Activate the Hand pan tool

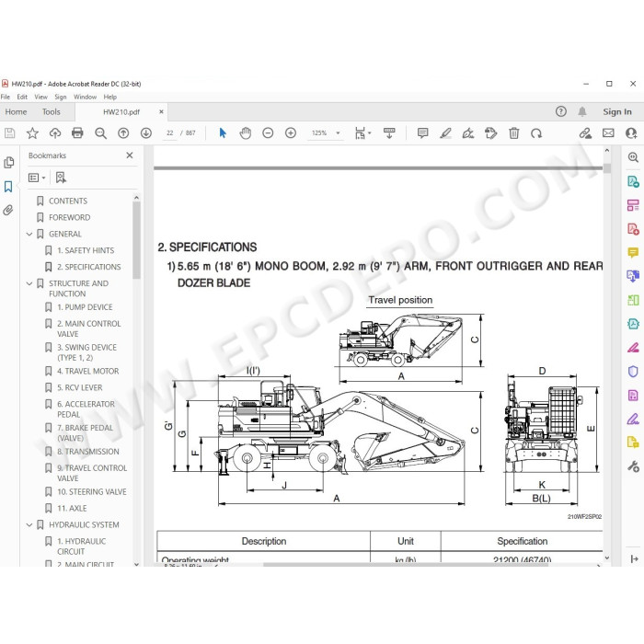click(246, 133)
